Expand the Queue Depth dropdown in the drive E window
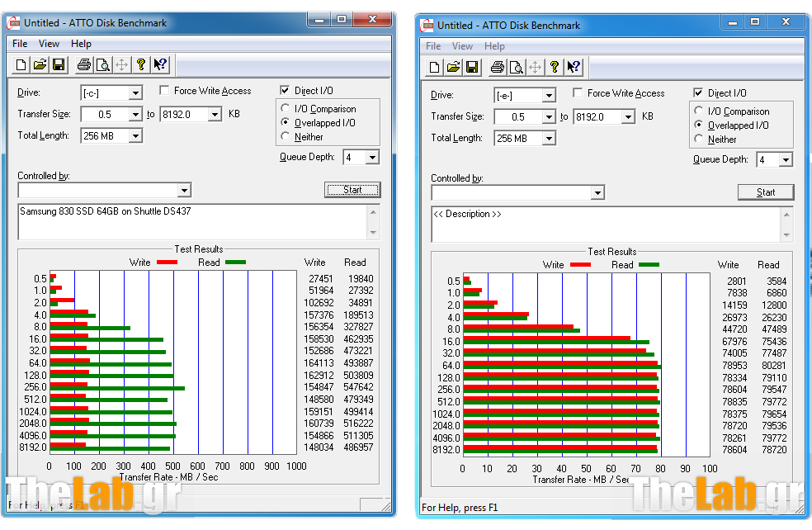 coord(785,160)
